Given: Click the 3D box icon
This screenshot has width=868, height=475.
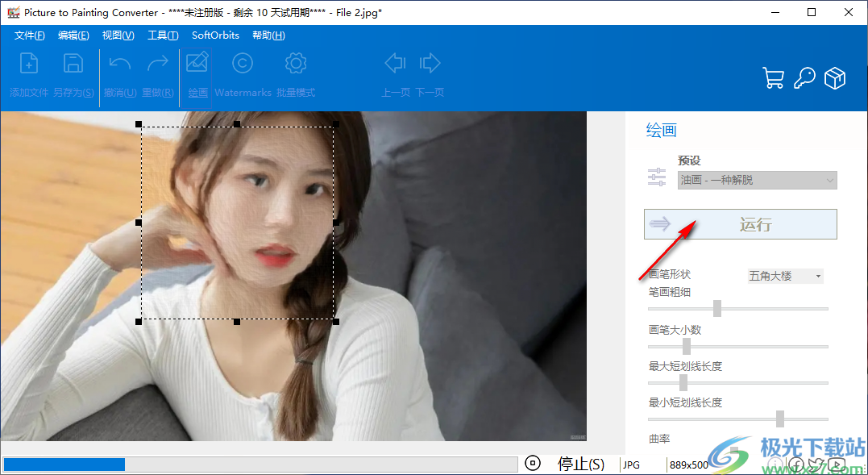Looking at the screenshot, I should point(835,78).
